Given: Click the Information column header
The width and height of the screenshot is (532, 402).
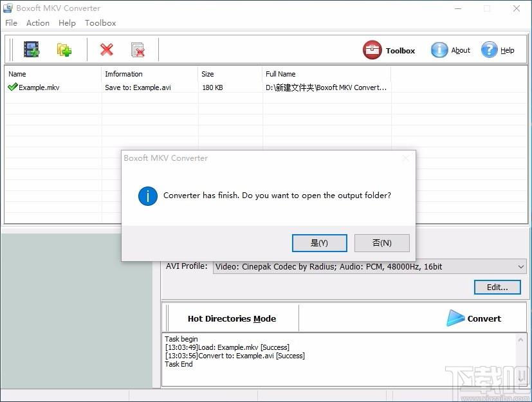Looking at the screenshot, I should [149, 74].
